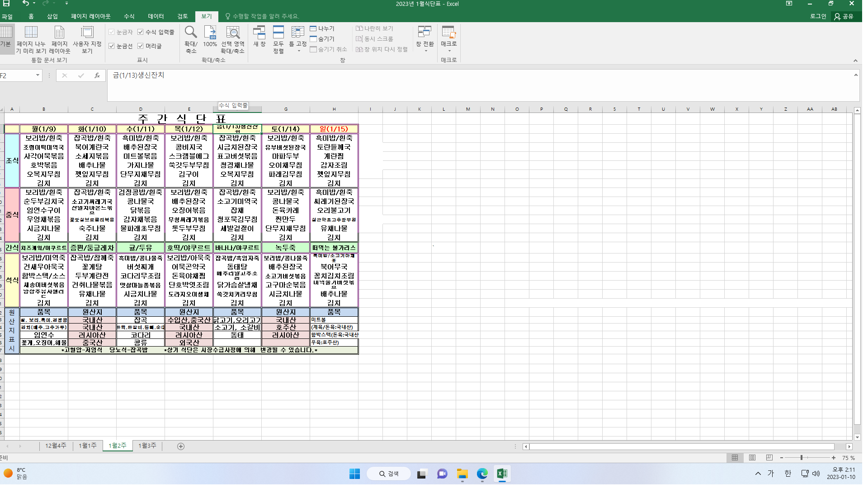Toggle the 수식 입력줄 checkbox
The width and height of the screenshot is (868, 488).
pos(141,32)
